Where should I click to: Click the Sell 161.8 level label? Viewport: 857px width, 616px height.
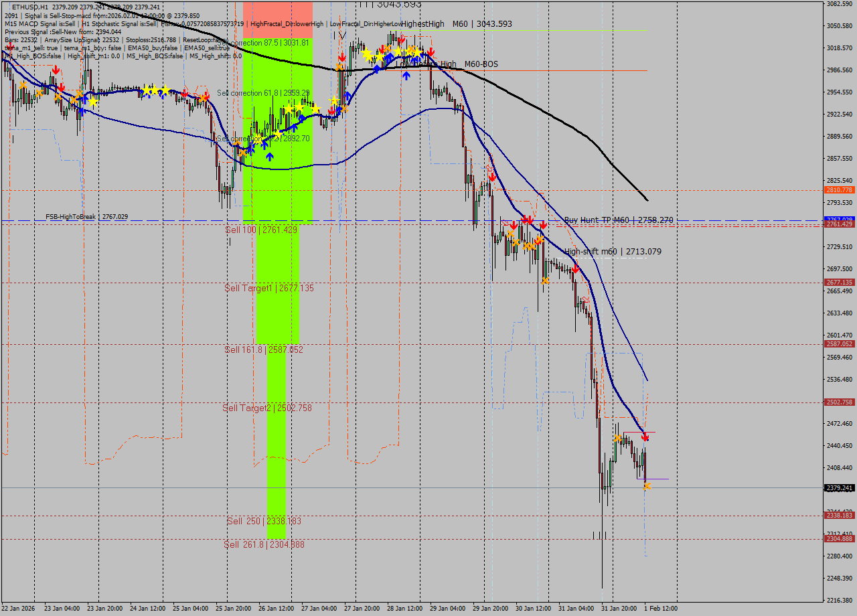tap(264, 350)
